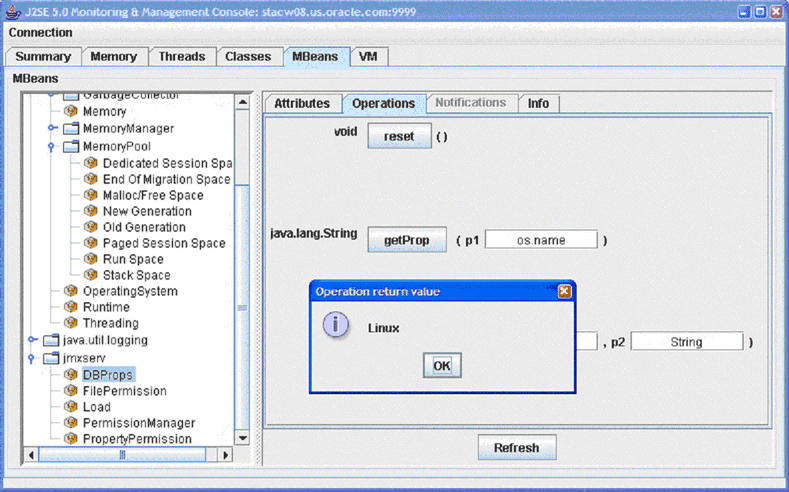Click the Refresh button

(x=516, y=448)
